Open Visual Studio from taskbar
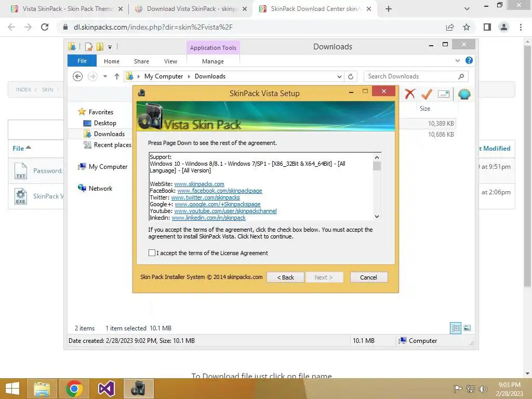 [x=106, y=389]
